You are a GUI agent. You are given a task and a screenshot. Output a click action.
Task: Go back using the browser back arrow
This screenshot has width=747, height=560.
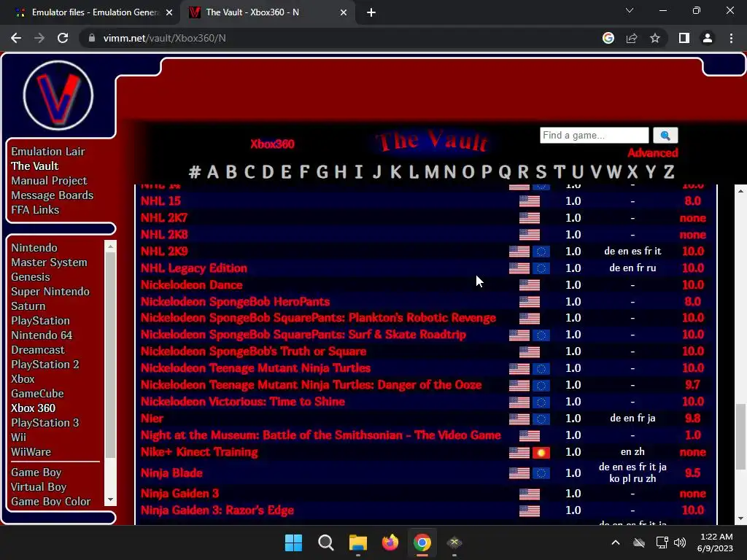pyautogui.click(x=16, y=38)
